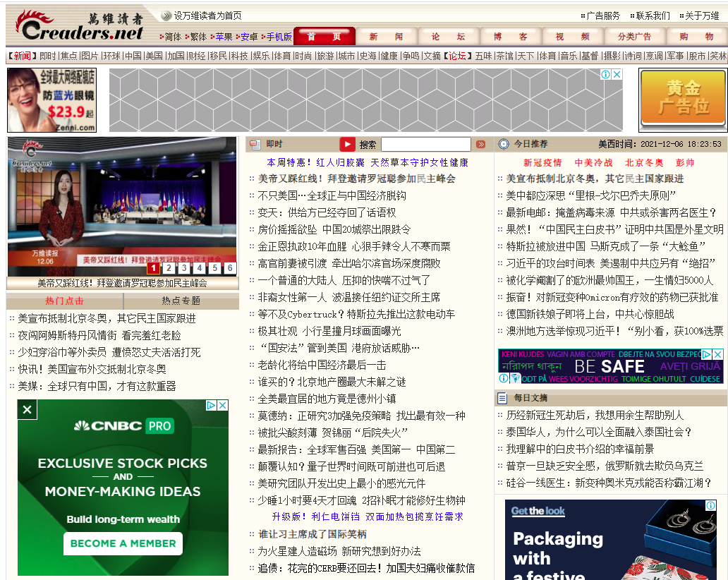728x580 pixels.
Task: Open the 财经 category in news bar
Action: tap(197, 56)
